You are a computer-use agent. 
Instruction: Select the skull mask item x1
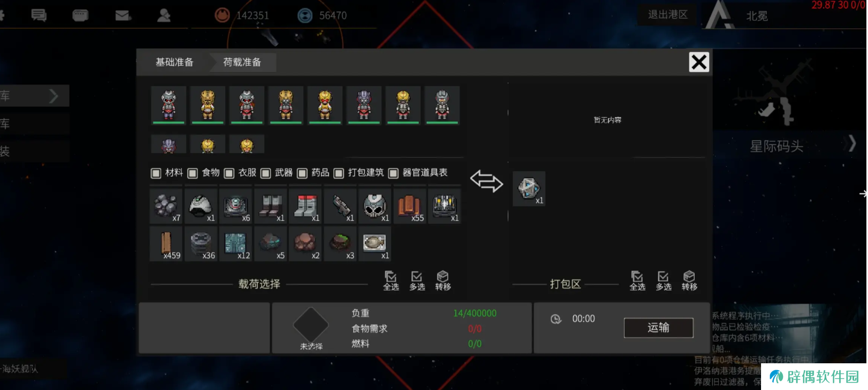tap(375, 206)
